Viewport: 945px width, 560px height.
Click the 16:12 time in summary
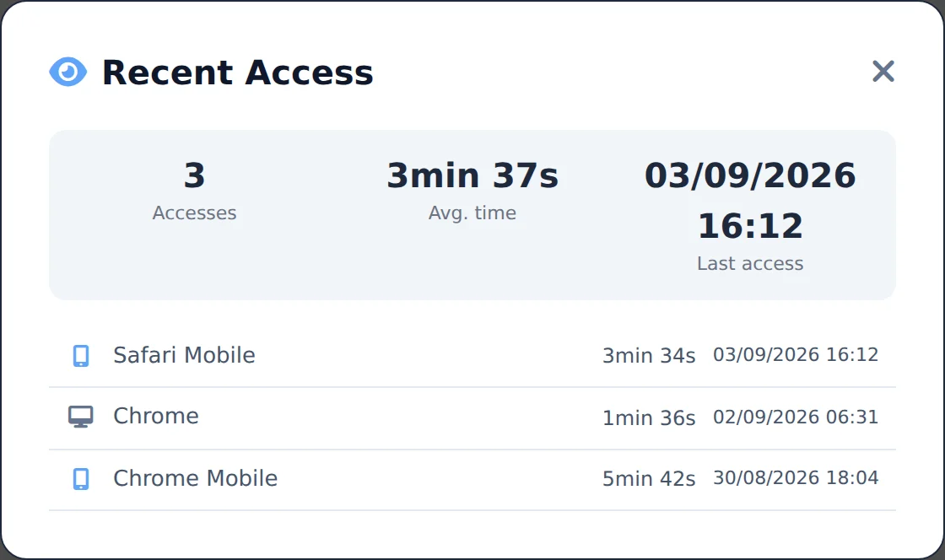tap(750, 226)
